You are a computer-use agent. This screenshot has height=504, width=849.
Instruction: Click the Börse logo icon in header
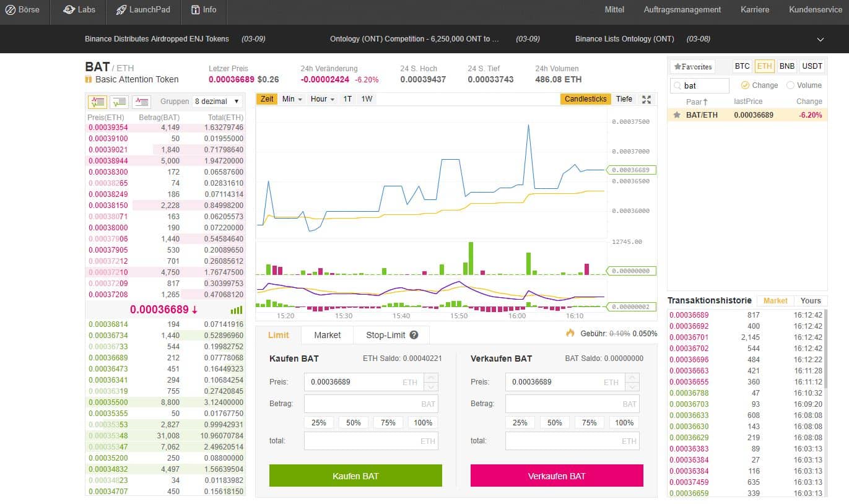click(11, 10)
